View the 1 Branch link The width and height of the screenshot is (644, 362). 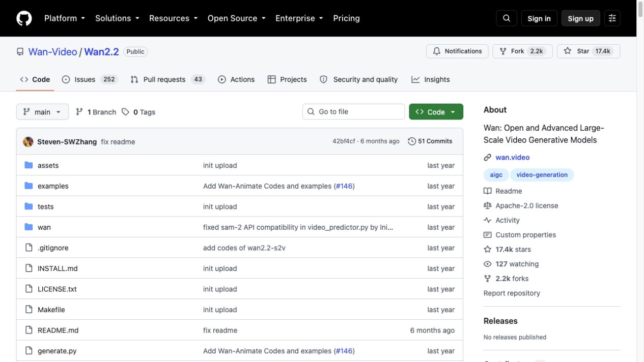pos(96,112)
